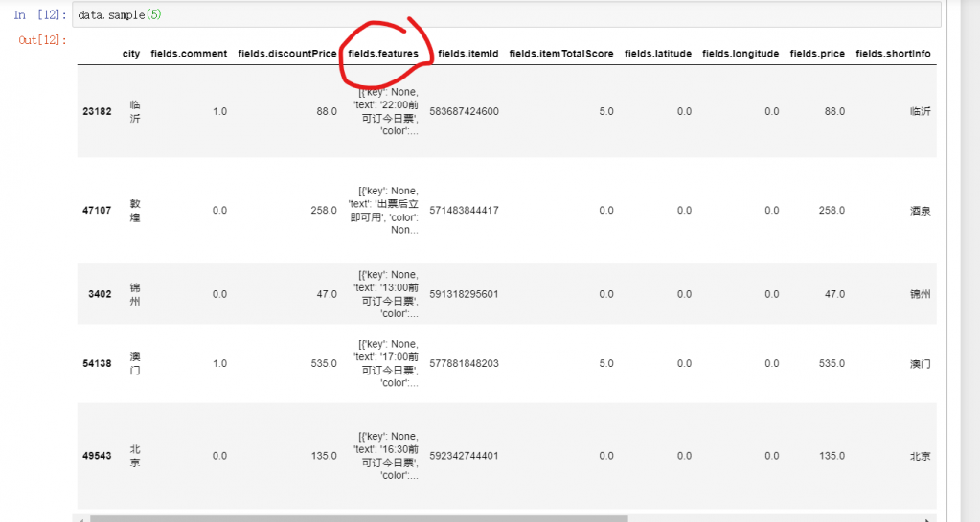
Task: Select the fields.itemId column header
Action: pos(468,54)
